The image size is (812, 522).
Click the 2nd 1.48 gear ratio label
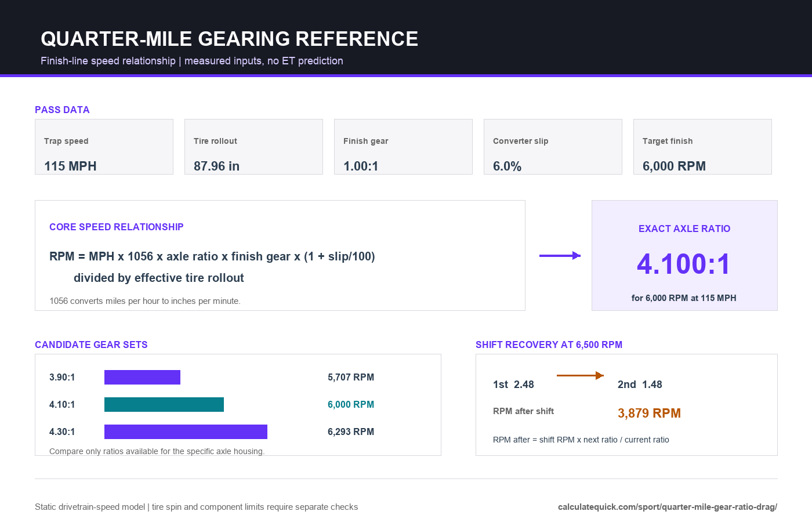(640, 385)
